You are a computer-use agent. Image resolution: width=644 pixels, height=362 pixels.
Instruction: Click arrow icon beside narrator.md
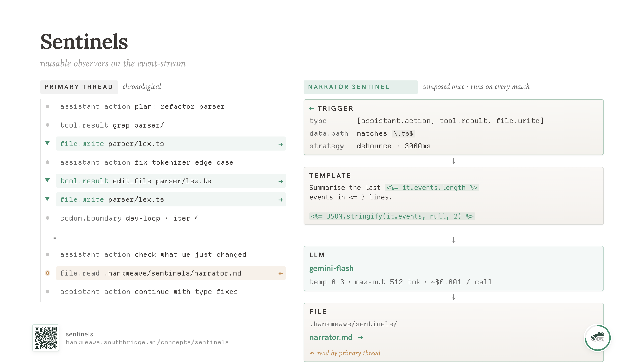[361, 338]
